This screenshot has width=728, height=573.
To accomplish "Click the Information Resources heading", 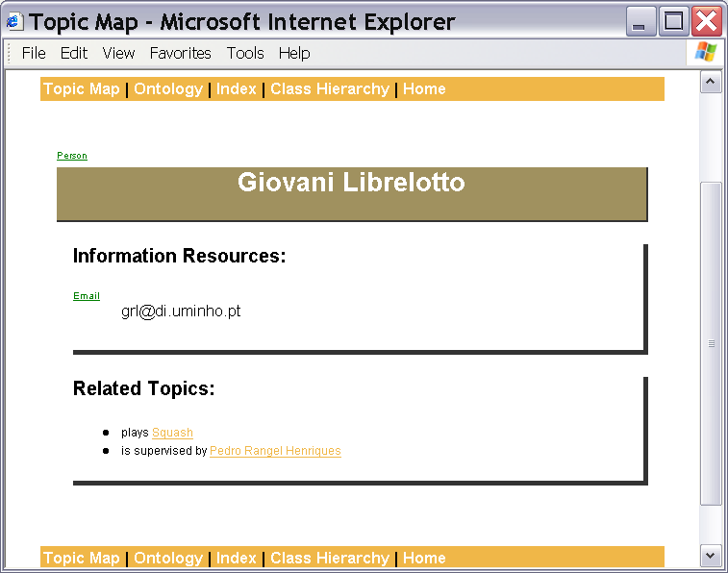I will pyautogui.click(x=179, y=256).
